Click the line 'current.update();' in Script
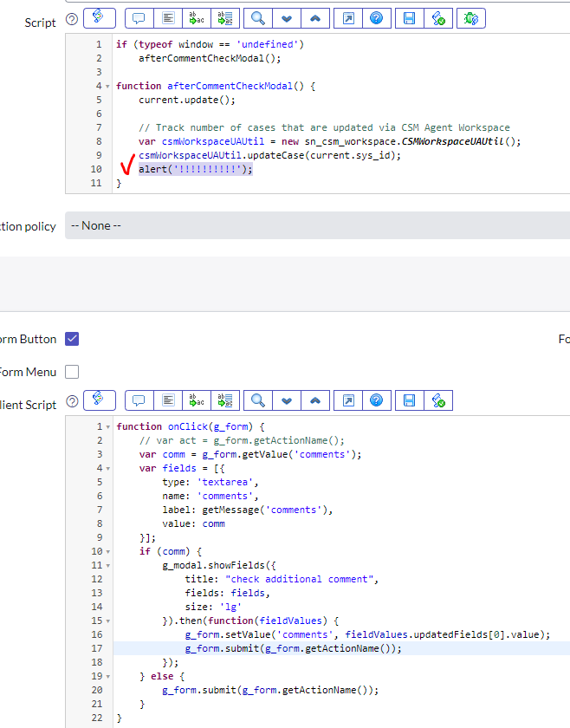The width and height of the screenshot is (570, 728). point(187,100)
